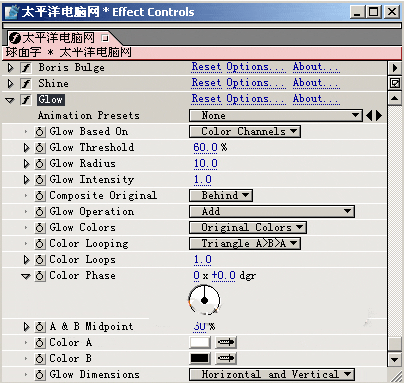
Task: Toggle stopwatch for Glow Dimensions
Action: coord(40,375)
